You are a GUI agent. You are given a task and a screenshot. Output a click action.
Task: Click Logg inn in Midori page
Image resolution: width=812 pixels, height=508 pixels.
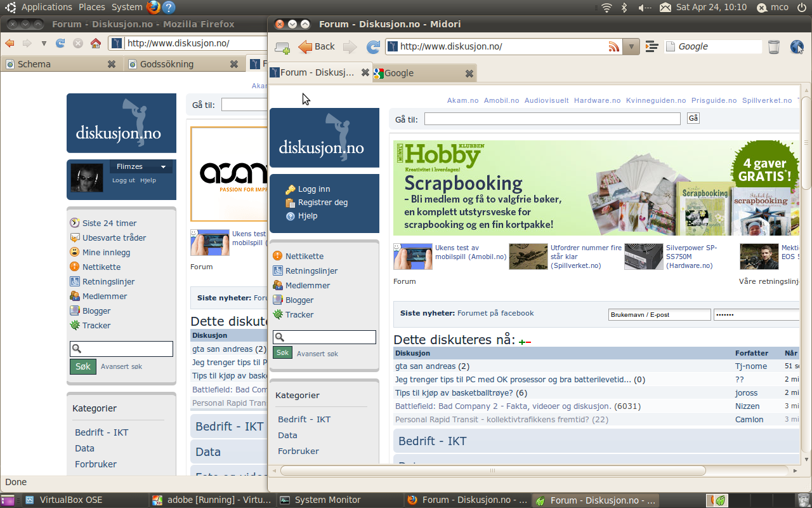(314, 189)
